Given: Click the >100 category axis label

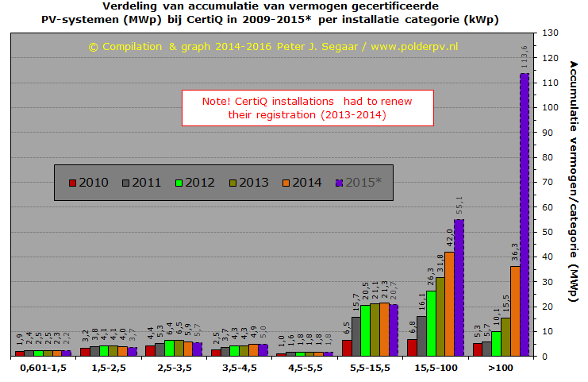Looking at the screenshot, I should [500, 368].
